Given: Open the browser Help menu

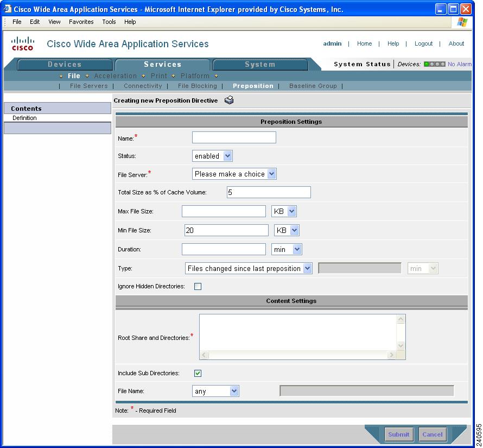Looking at the screenshot, I should coord(130,22).
